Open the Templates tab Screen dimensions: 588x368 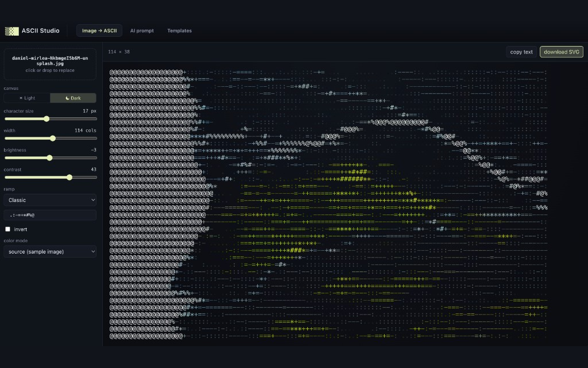point(179,31)
